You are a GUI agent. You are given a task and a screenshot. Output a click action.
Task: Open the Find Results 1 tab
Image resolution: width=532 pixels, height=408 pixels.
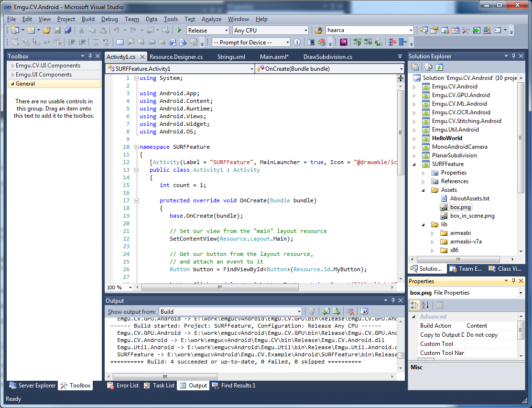pyautogui.click(x=233, y=386)
